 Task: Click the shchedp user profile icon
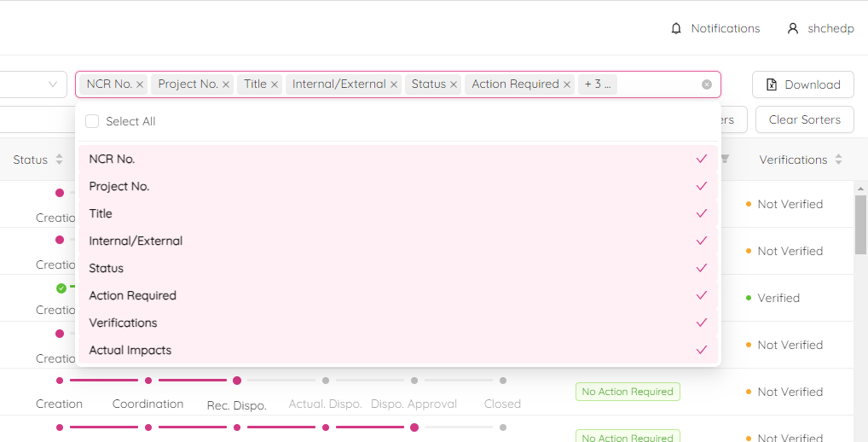point(793,28)
